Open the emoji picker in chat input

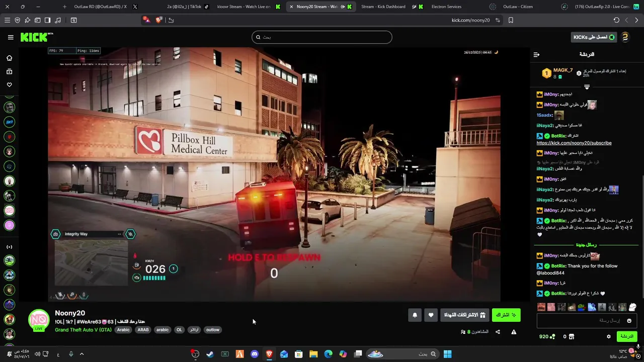(629, 321)
